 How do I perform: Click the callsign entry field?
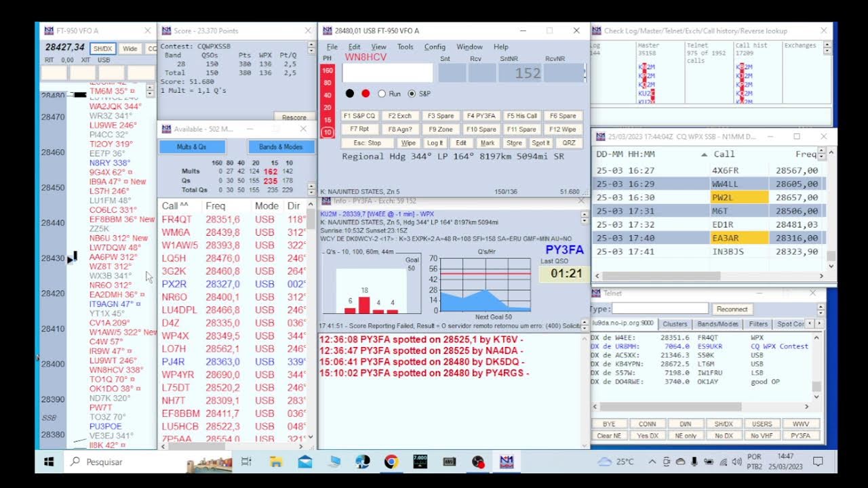point(387,73)
